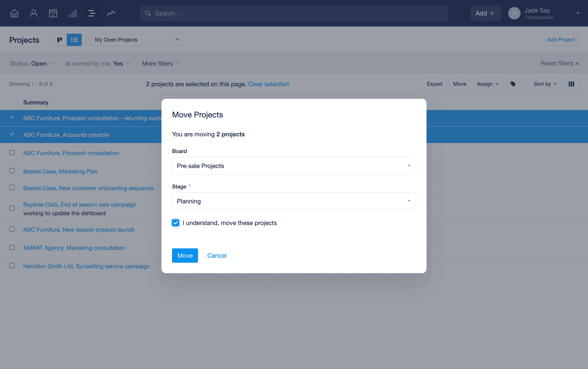Image resolution: width=588 pixels, height=369 pixels.
Task: Click the Bar chart icon in the navbar
Action: click(x=72, y=13)
